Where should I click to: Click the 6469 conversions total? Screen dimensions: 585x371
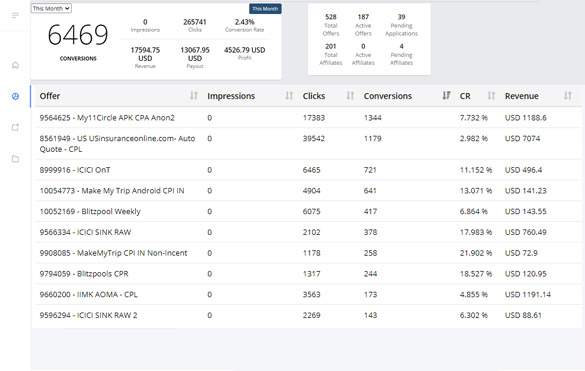pyautogui.click(x=78, y=35)
